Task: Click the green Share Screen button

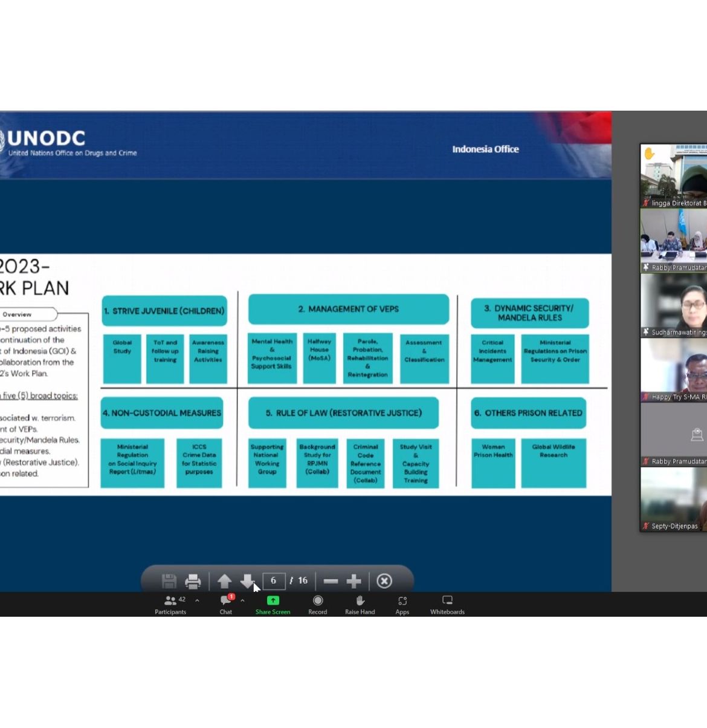Action: (x=273, y=604)
